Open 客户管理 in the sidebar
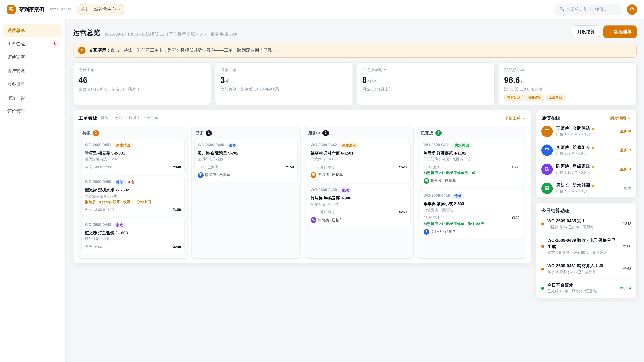 click(x=33, y=71)
